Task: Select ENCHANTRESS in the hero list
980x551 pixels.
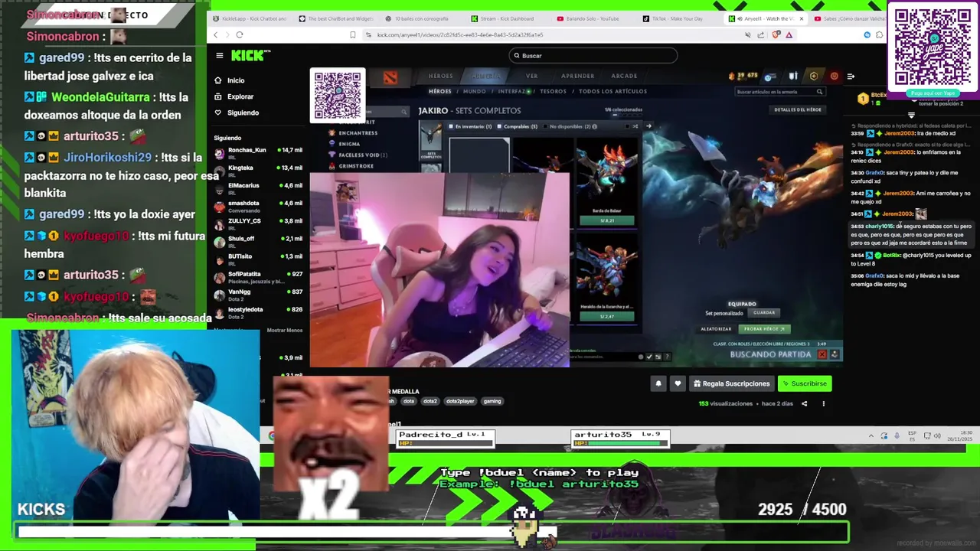Action: 357,132
